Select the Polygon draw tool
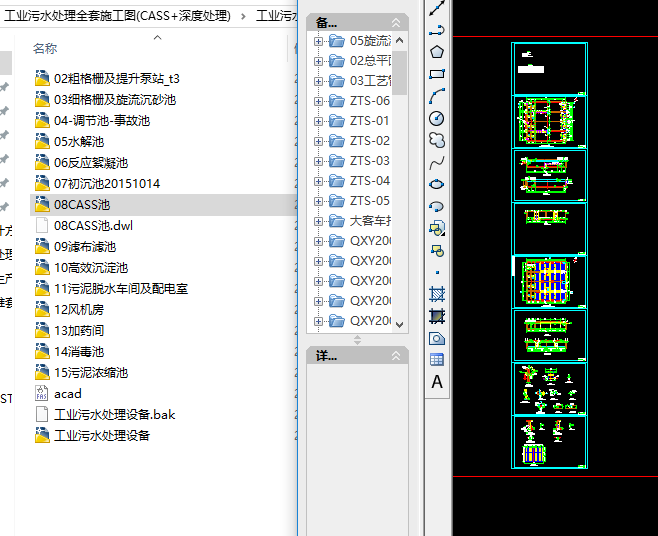 (x=437, y=52)
